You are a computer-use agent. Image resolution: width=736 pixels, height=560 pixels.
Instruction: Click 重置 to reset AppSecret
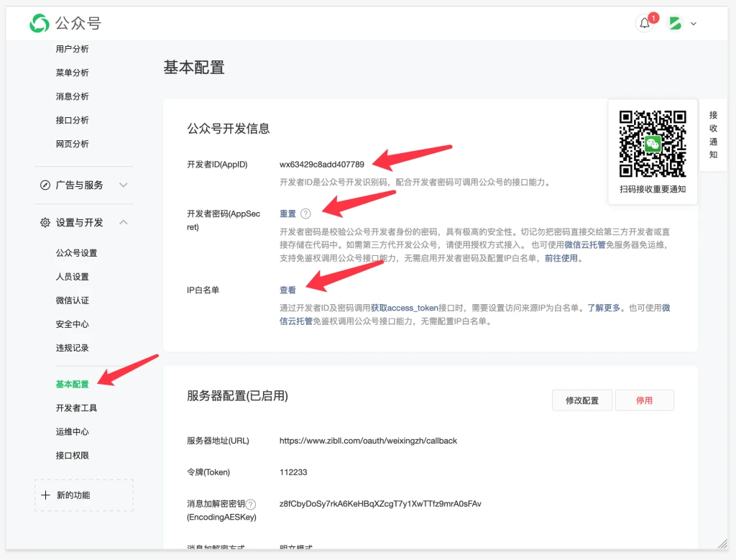287,214
